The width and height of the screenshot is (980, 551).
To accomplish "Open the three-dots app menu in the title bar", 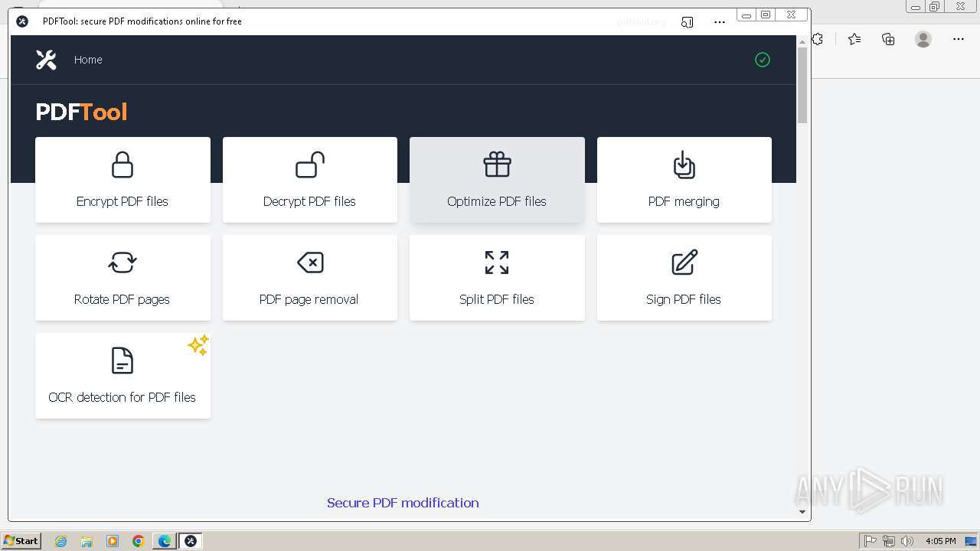I will tap(720, 22).
